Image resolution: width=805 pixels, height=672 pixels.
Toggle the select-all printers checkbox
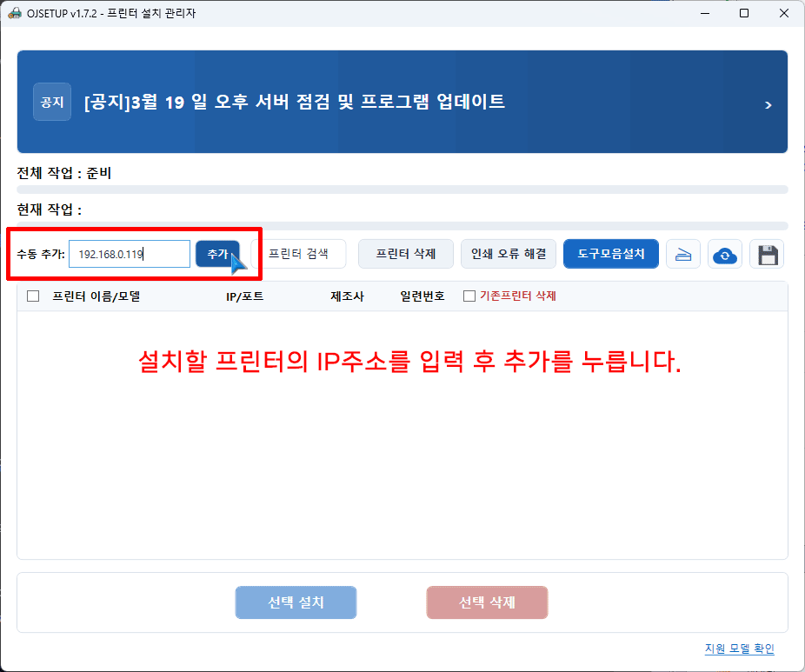point(34,296)
